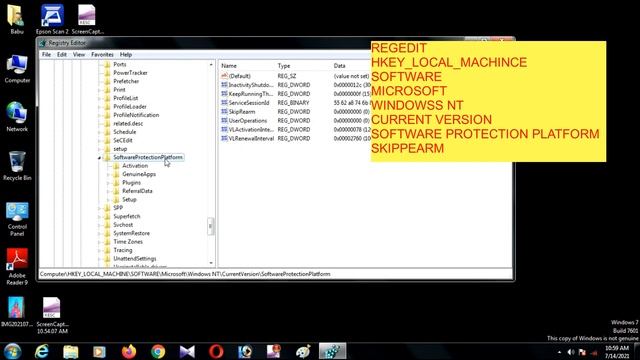
Task: Open the Favorites menu
Action: tap(102, 54)
